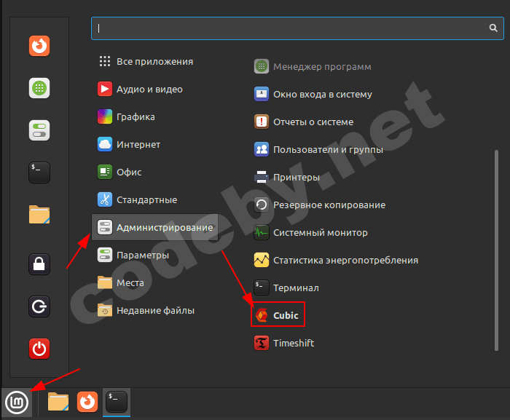Click the log out icon in sidebar
The height and width of the screenshot is (420, 510).
pos(39,306)
